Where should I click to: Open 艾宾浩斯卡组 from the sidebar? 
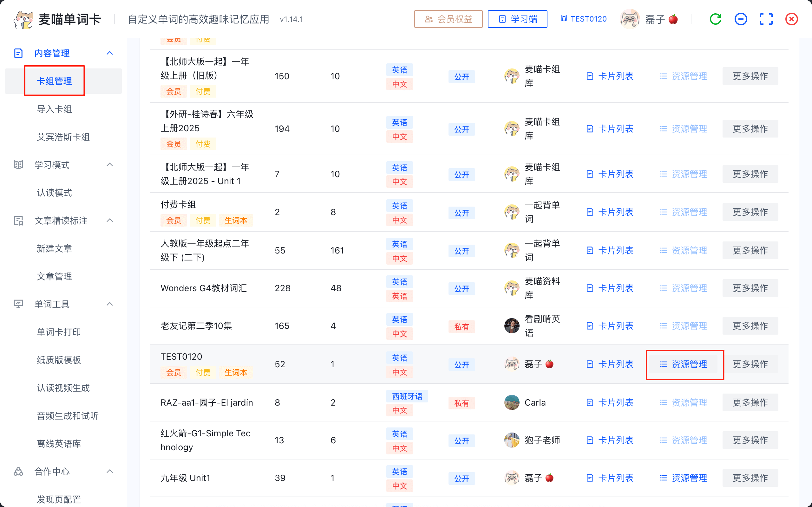[63, 137]
